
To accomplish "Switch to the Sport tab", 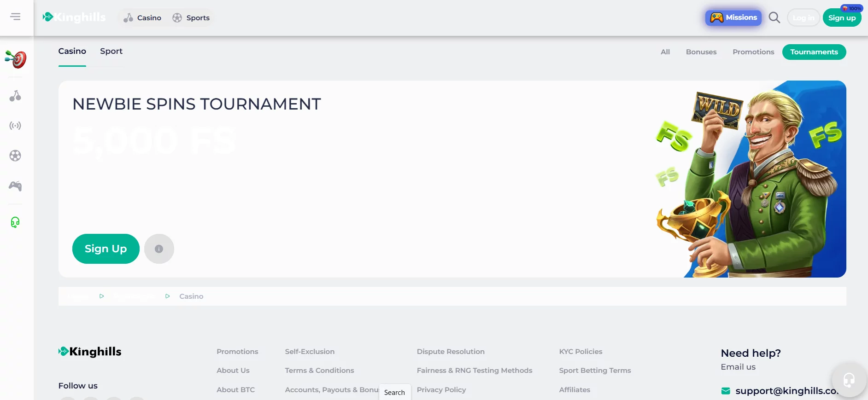I will coord(111,51).
